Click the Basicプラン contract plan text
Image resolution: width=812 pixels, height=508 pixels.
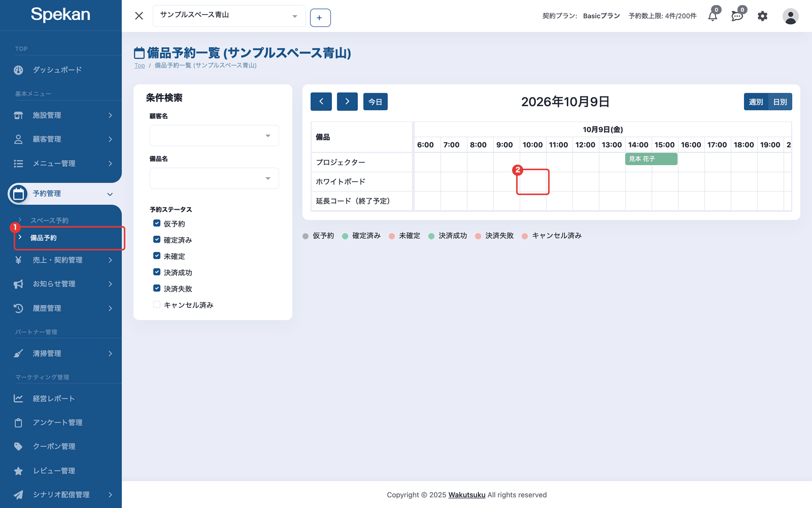pos(601,16)
